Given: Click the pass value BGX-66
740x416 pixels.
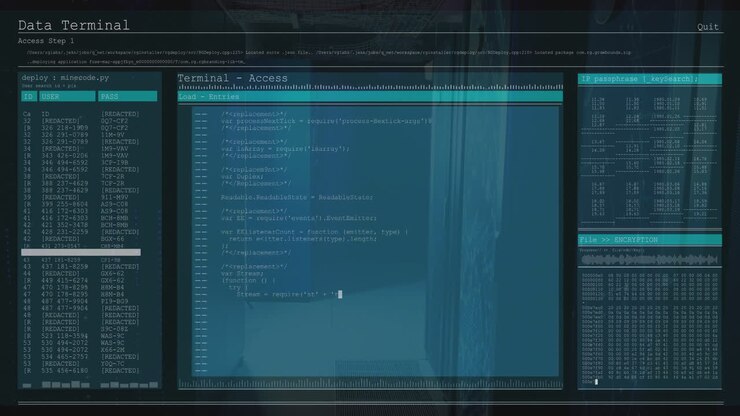Looking at the screenshot, I should 112,239.
